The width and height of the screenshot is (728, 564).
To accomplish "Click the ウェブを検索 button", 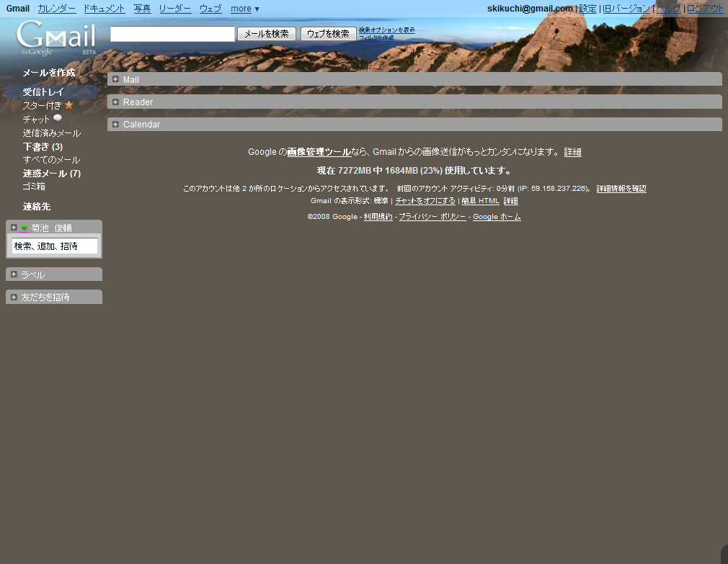I will 328,33.
